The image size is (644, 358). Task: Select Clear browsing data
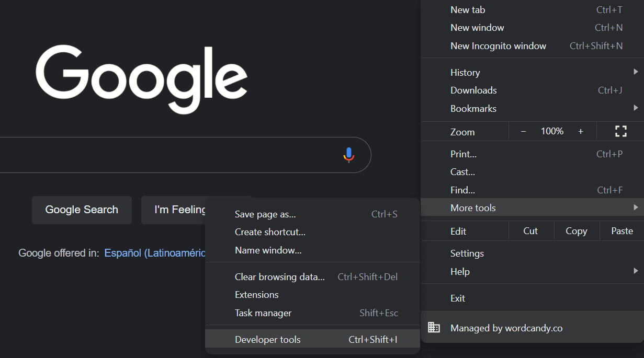[279, 276]
